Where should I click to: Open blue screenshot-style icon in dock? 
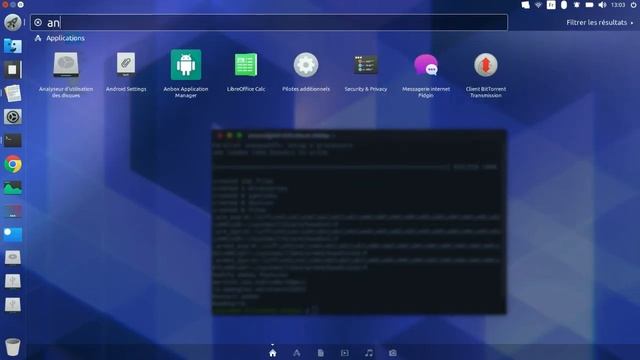coord(13,234)
